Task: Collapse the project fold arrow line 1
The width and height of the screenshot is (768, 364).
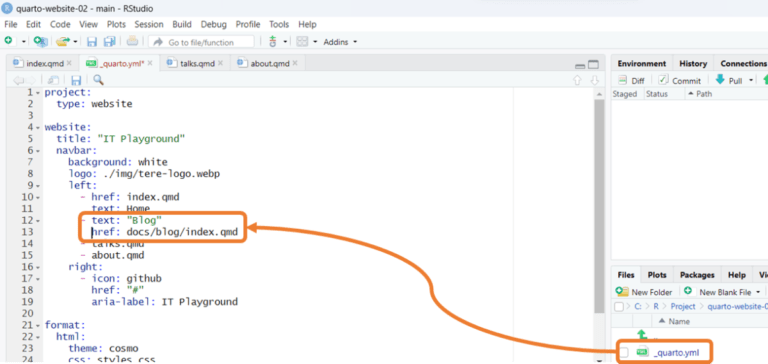Action: [x=38, y=93]
